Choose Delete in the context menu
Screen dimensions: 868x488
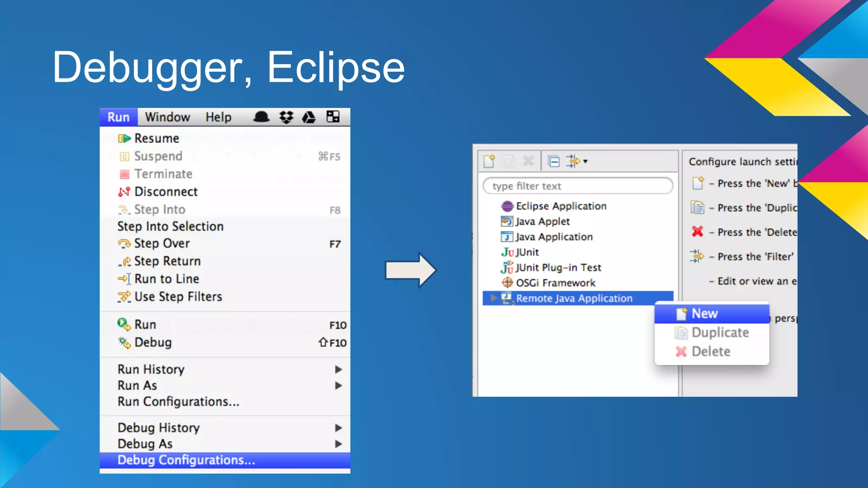point(712,352)
